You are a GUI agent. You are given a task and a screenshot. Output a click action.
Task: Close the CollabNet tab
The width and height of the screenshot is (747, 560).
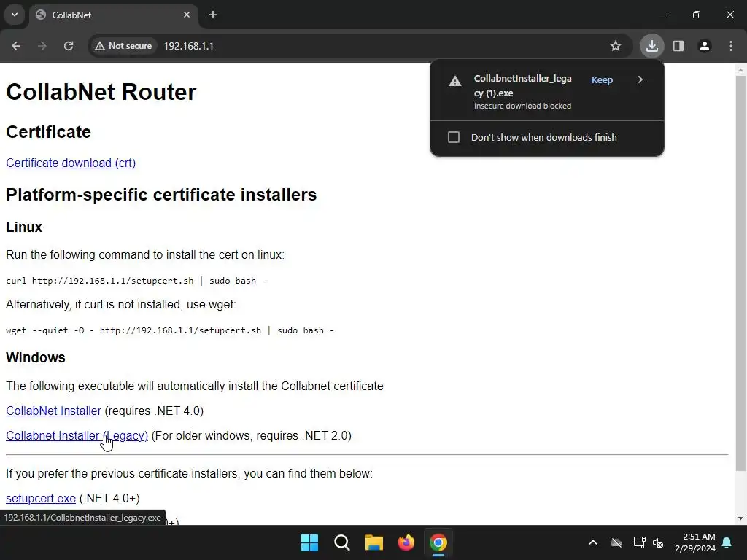pos(187,15)
